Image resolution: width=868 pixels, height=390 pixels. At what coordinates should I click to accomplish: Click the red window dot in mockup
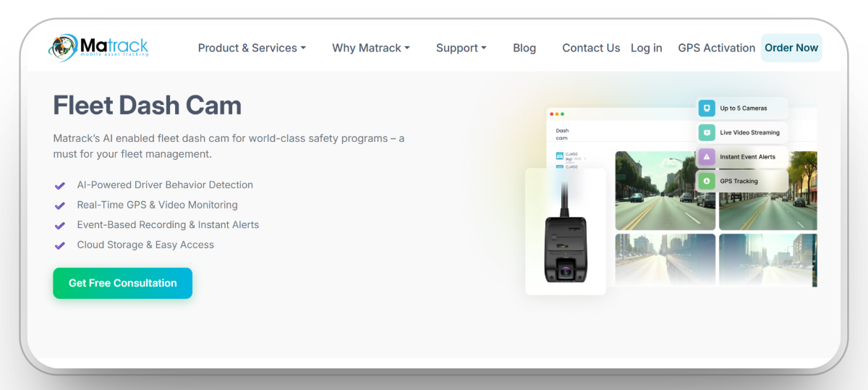pos(551,114)
